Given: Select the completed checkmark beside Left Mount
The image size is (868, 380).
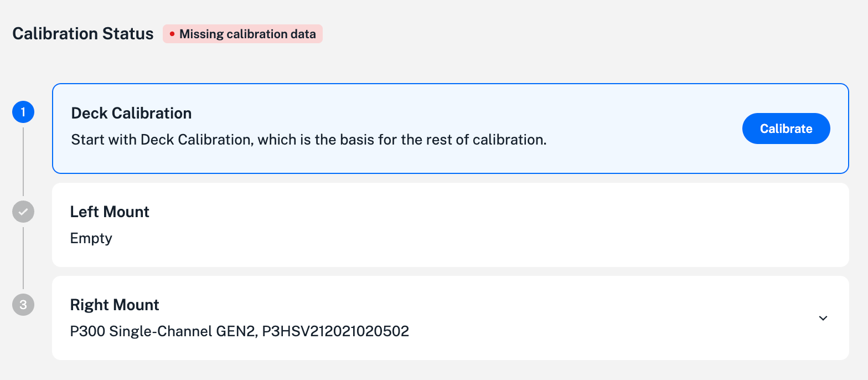Looking at the screenshot, I should [23, 211].
